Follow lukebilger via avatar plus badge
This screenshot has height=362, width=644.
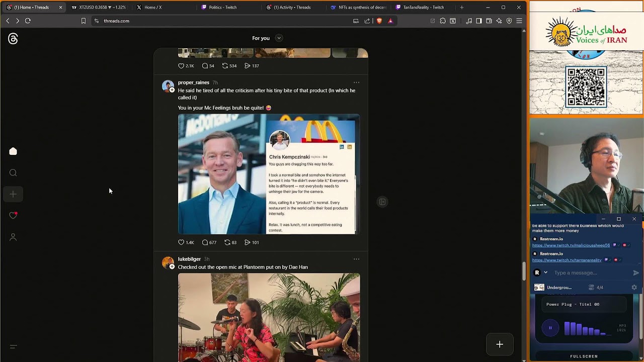point(172,266)
